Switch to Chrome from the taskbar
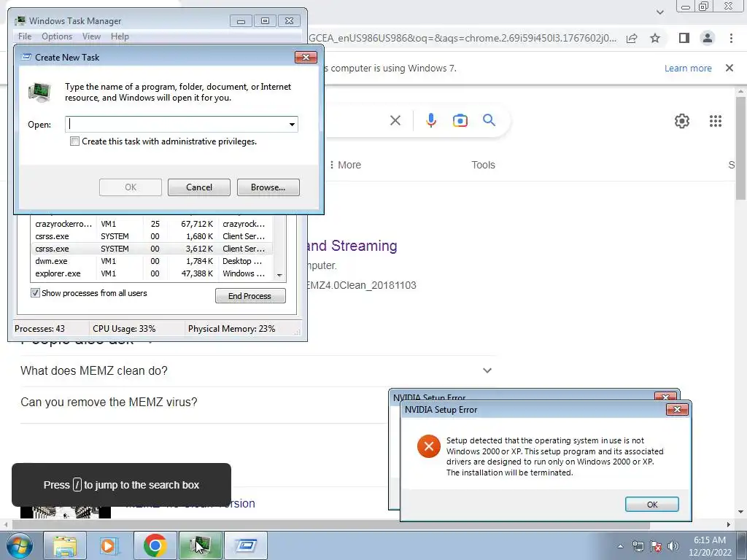 pos(155,545)
